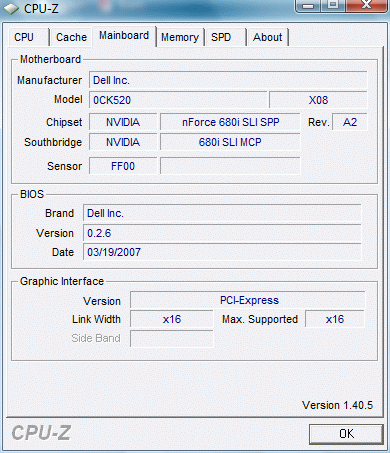The image size is (390, 453).
Task: Click the nForce 680i SLI SPP field
Action: 230,122
